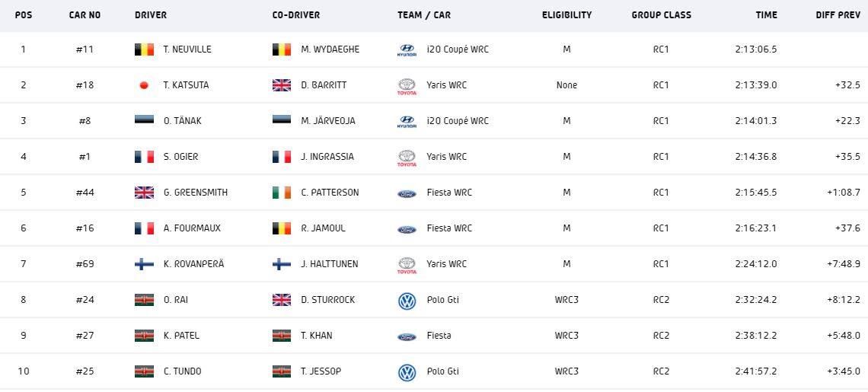This screenshot has width=868, height=392.
Task: Click the Volkswagen logo in C. Tundo's row
Action: [x=407, y=372]
